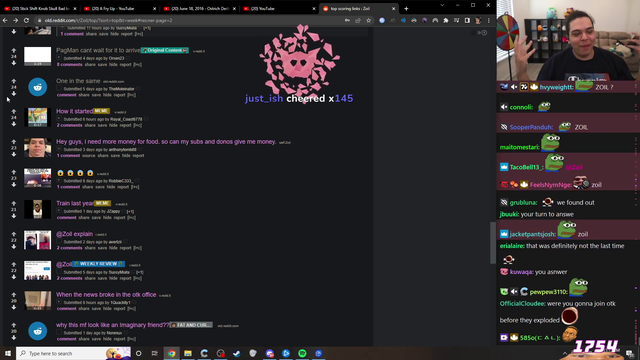The height and width of the screenshot is (360, 640).
Task: Open thumbnail of 'How it started' post
Action: click(38, 117)
